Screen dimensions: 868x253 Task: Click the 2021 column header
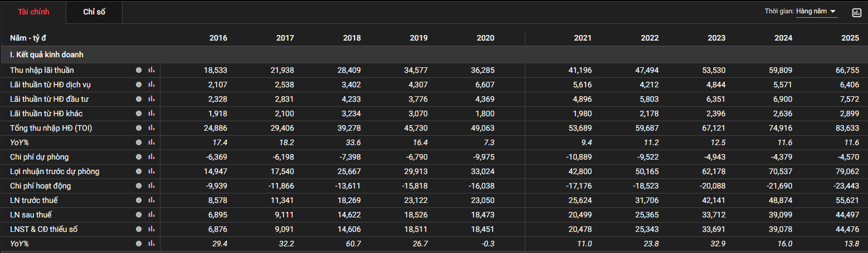[x=583, y=38]
